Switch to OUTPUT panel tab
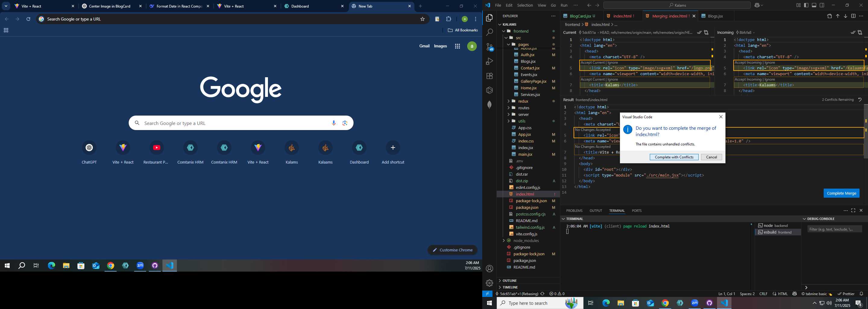This screenshot has height=309, width=868. 596,211
